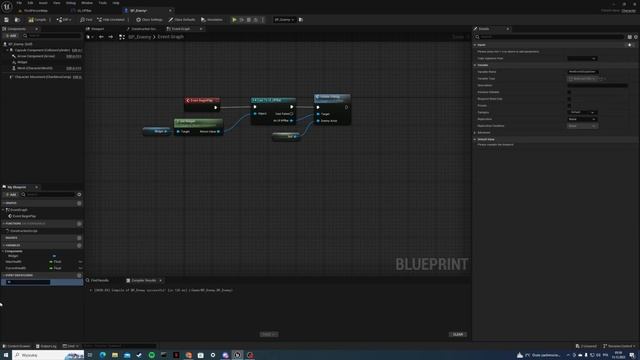Screen dimensions: 640x360
Task: Click the Add button in My Blueprint panel
Action: (x=11, y=195)
